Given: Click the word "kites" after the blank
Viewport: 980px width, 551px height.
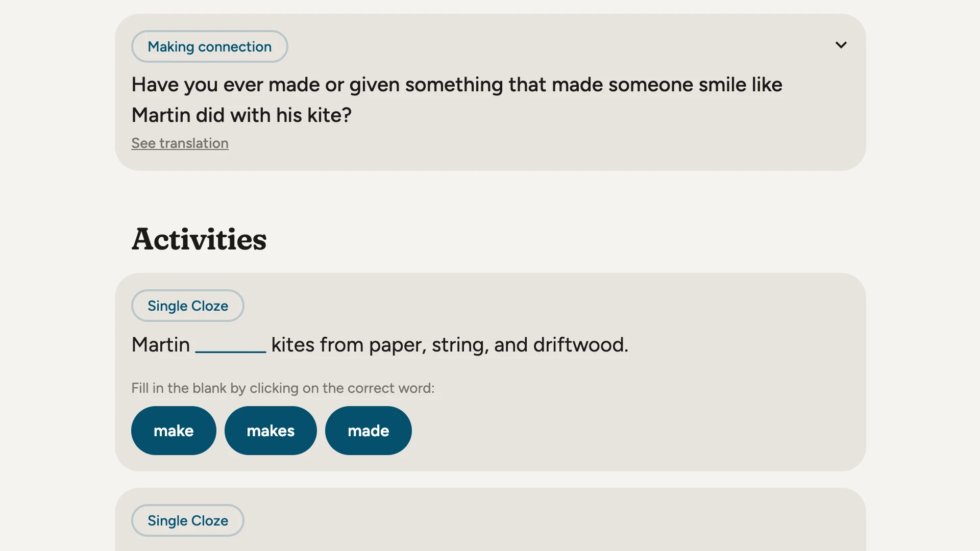Looking at the screenshot, I should pyautogui.click(x=292, y=345).
